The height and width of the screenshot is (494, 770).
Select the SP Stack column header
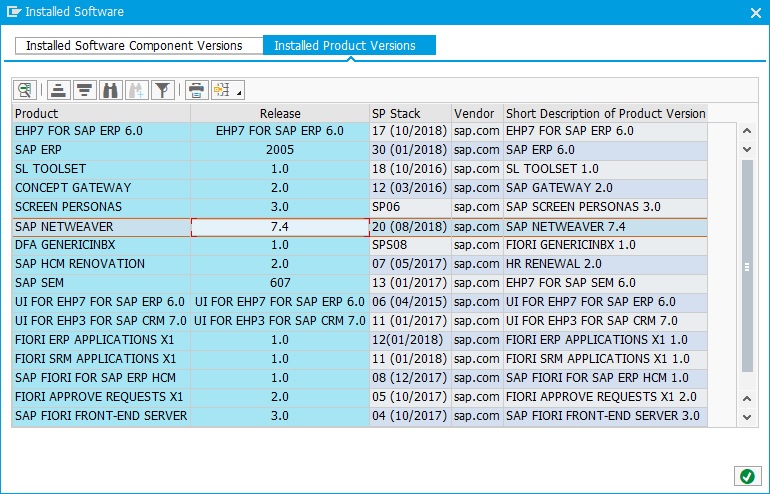click(x=410, y=113)
